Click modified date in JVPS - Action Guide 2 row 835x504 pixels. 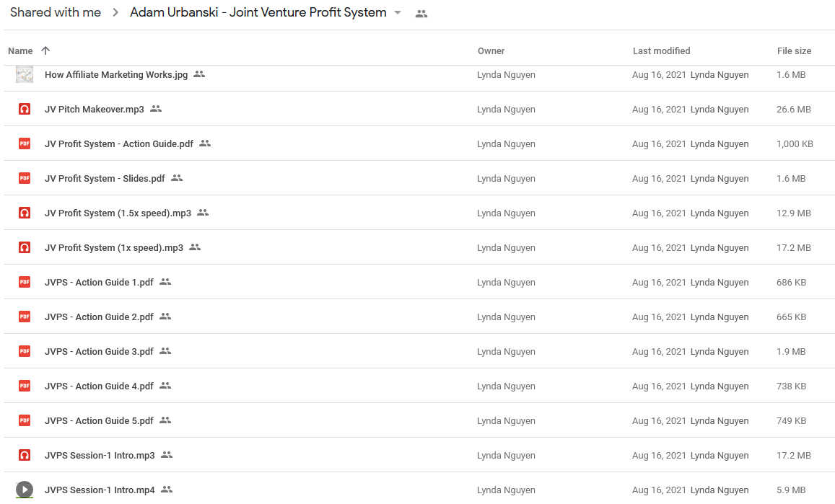point(659,317)
